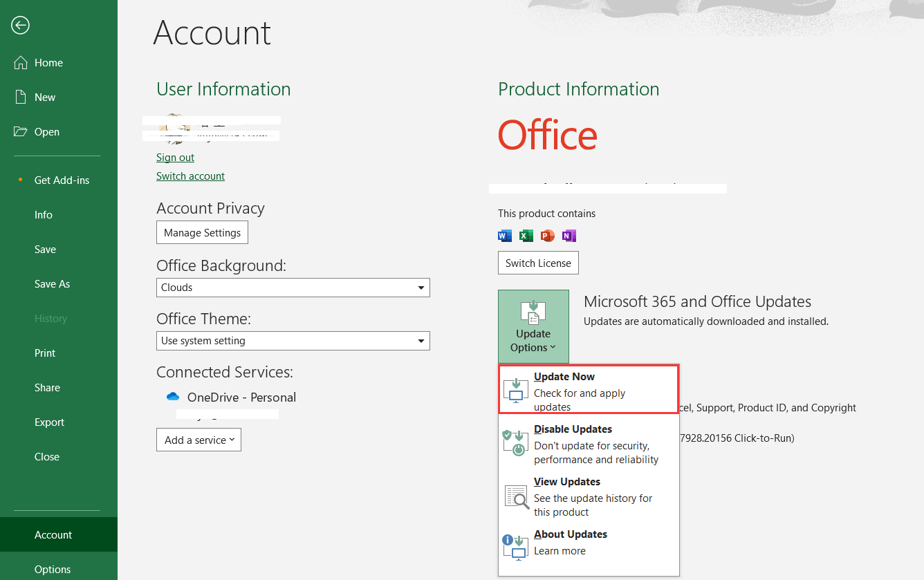Click the Sign out link

(x=175, y=158)
